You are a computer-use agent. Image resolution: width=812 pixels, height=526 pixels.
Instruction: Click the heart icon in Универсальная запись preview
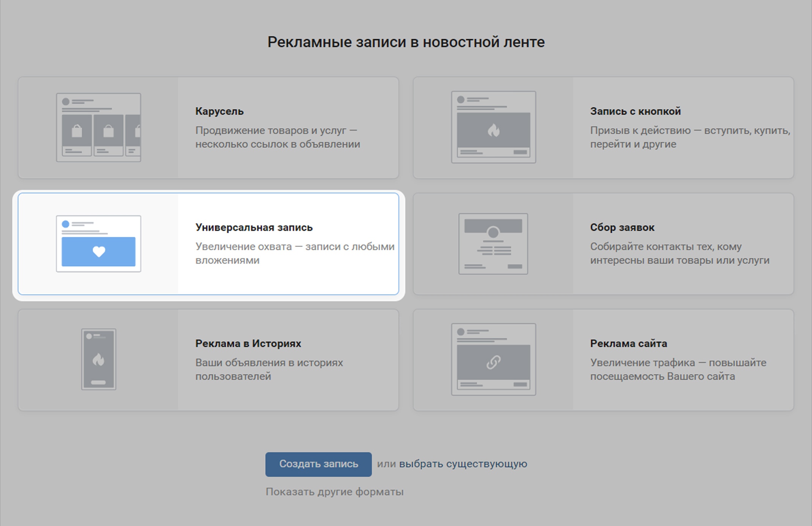(x=99, y=251)
